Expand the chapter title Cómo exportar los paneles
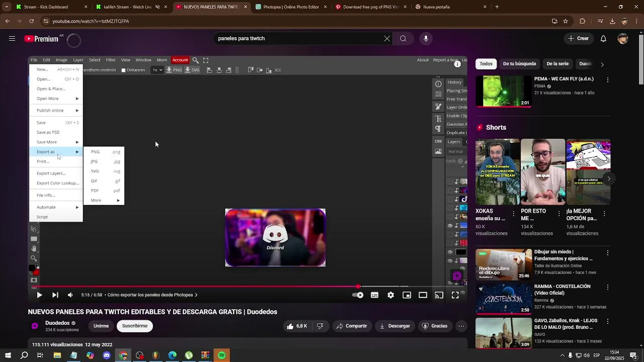Screen dimensions: 644x362 coord(152,295)
